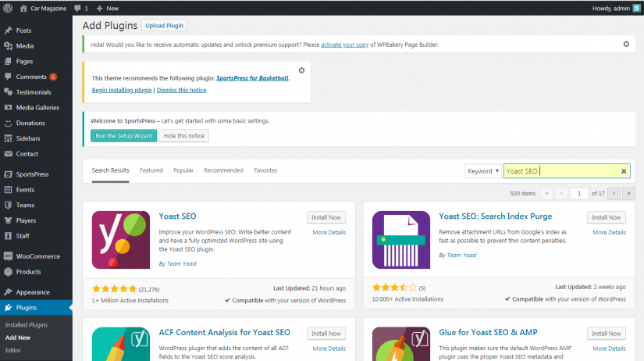The width and height of the screenshot is (644, 361).
Task: Dismiss the WPBakery activation notice
Action: (626, 44)
